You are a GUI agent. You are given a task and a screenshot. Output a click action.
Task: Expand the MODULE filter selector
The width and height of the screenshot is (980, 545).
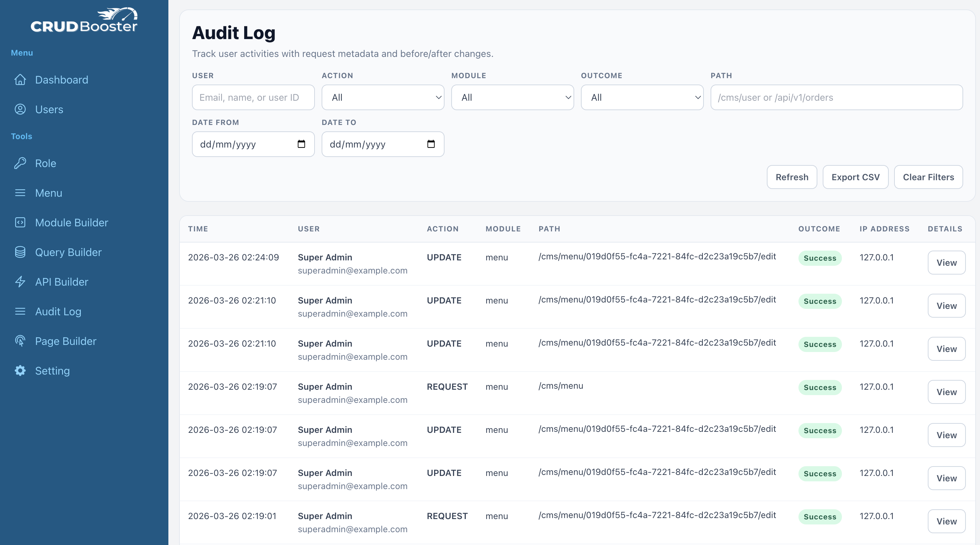[512, 97]
